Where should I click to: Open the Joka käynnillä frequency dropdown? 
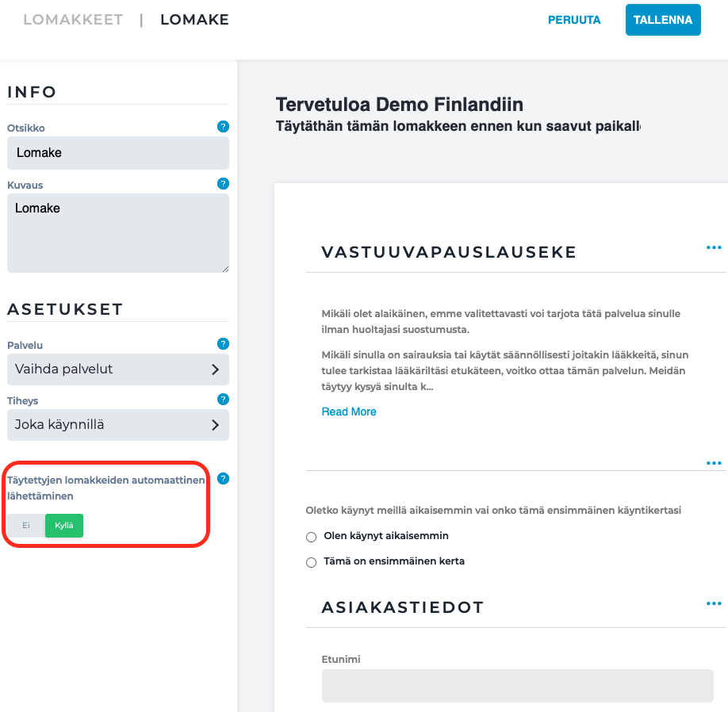coord(118,425)
